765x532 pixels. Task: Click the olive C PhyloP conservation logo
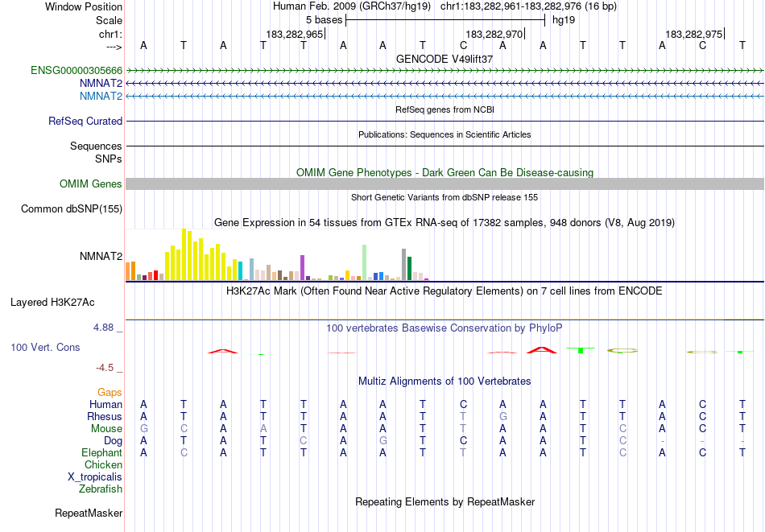pyautogui.click(x=622, y=351)
